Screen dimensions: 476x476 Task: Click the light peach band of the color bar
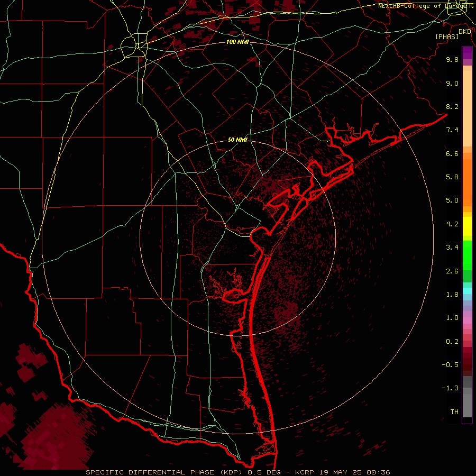coord(467,108)
